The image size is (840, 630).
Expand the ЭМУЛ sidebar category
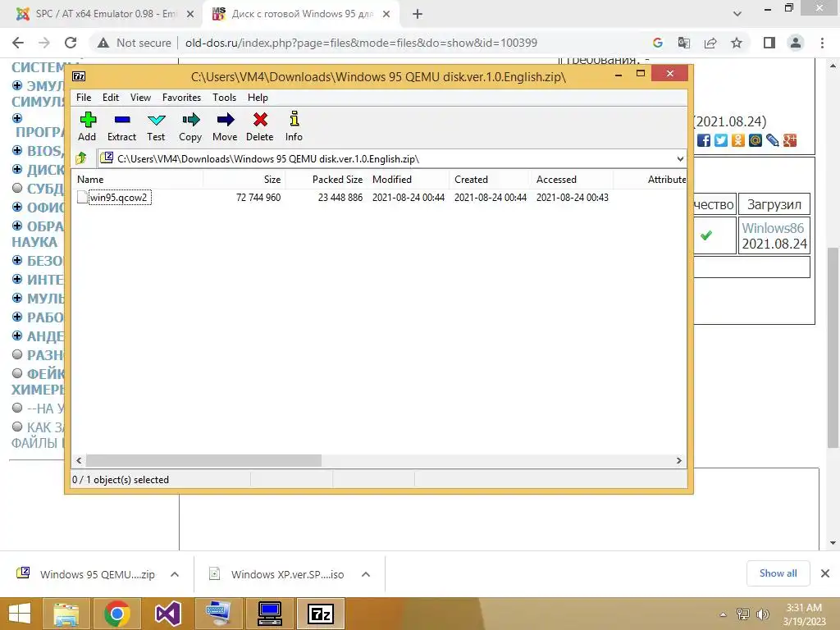[17, 85]
